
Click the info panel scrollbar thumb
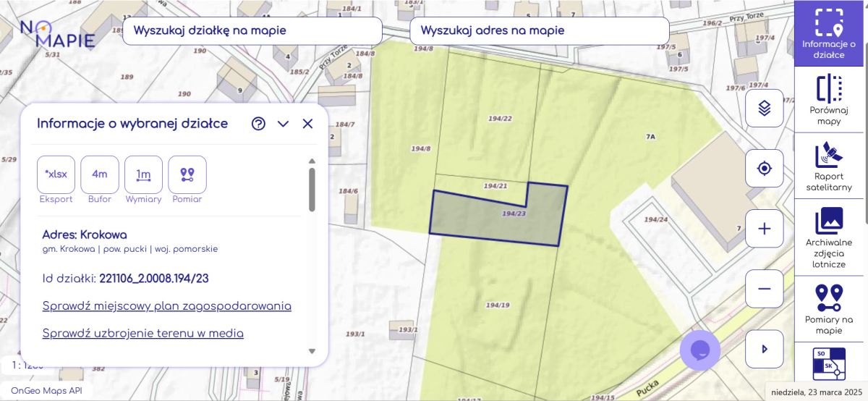point(312,190)
